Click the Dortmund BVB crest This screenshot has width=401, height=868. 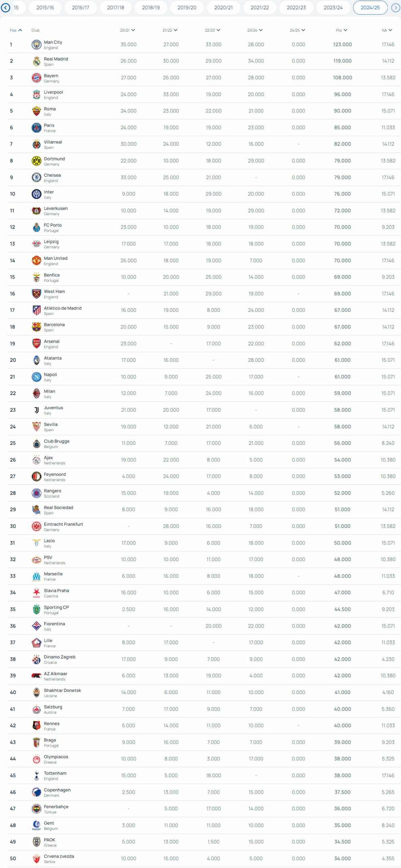[36, 161]
